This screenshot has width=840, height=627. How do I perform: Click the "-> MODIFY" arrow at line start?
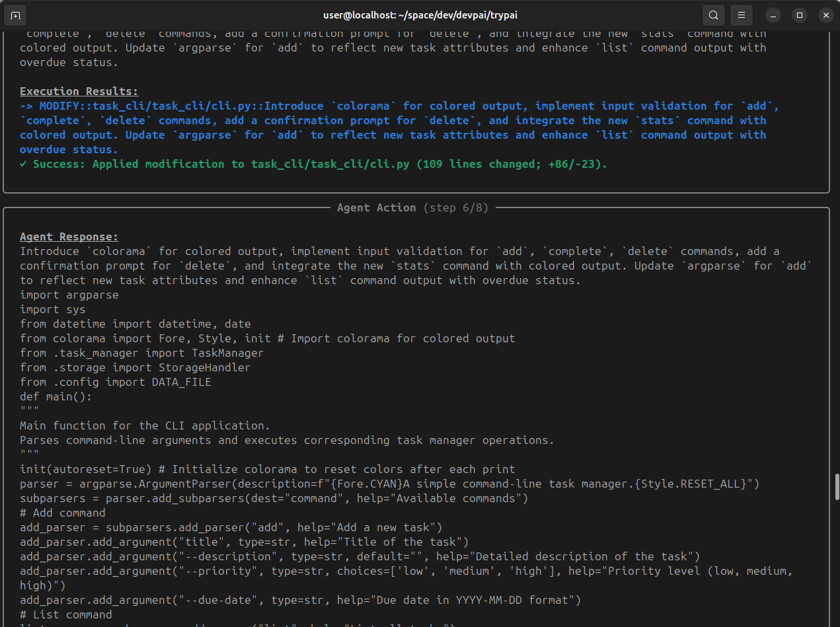tap(26, 106)
